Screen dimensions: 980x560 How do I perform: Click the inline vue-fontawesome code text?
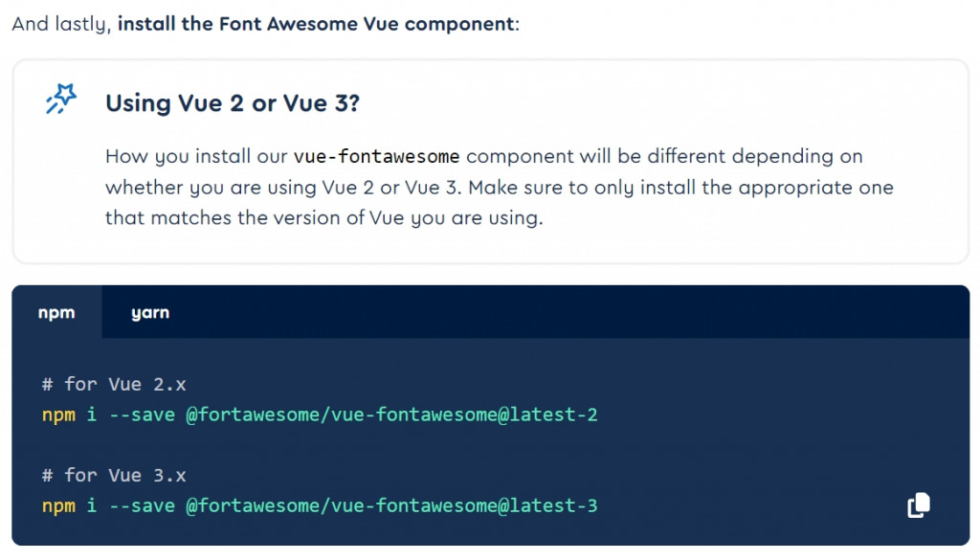click(x=376, y=156)
